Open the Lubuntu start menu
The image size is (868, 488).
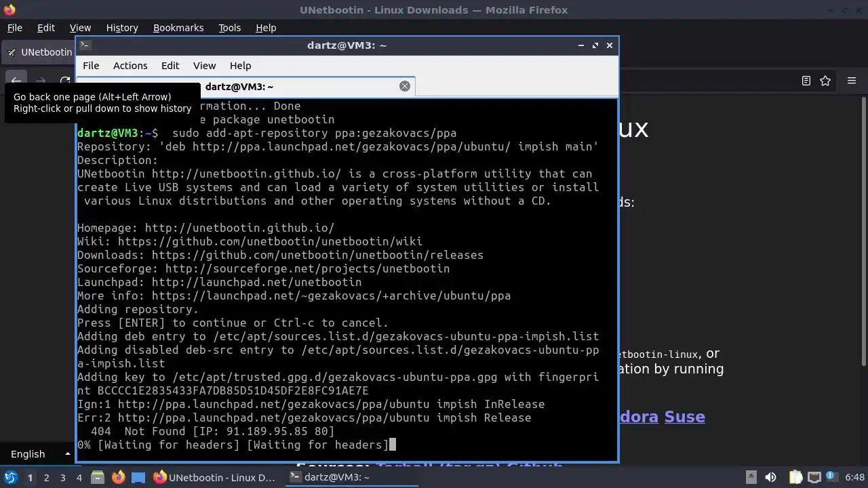11,477
